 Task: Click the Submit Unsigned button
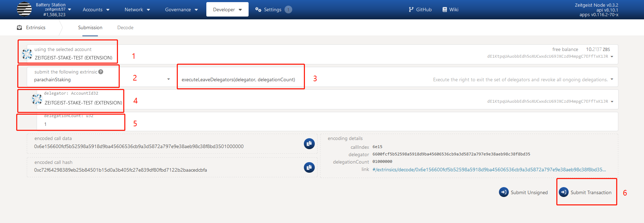pyautogui.click(x=524, y=192)
